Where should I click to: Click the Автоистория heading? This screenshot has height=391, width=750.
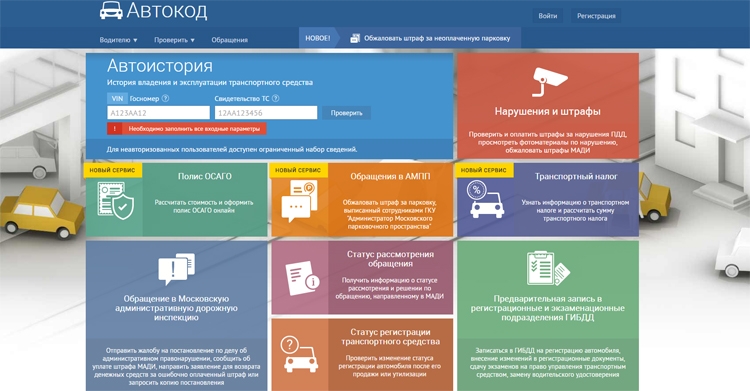click(160, 66)
